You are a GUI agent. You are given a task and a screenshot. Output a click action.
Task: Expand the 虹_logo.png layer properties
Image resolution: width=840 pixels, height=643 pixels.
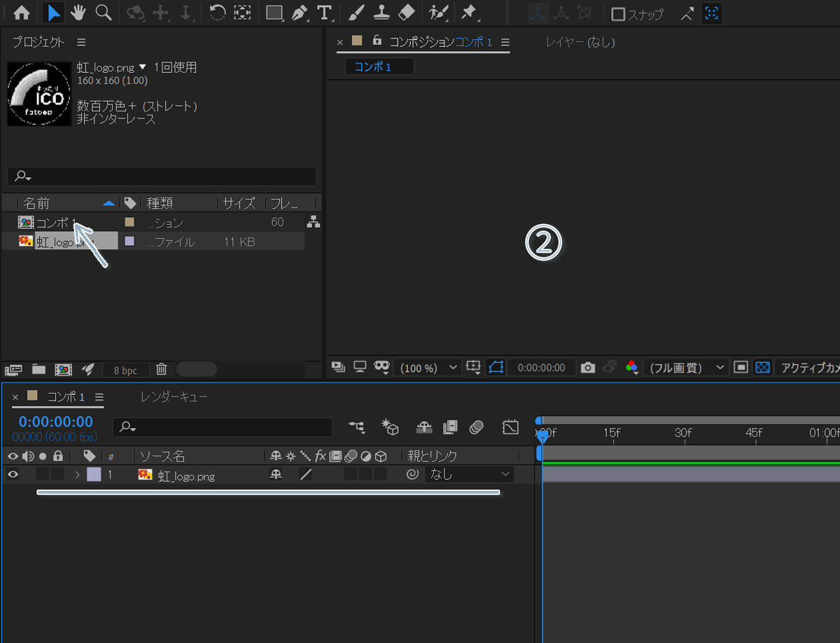click(x=77, y=475)
